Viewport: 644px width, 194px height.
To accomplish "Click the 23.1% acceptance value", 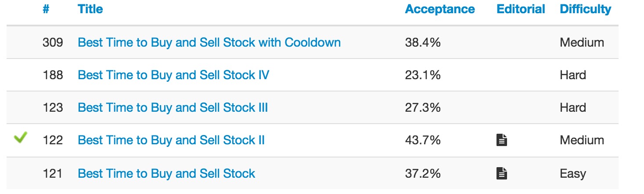I will [422, 75].
